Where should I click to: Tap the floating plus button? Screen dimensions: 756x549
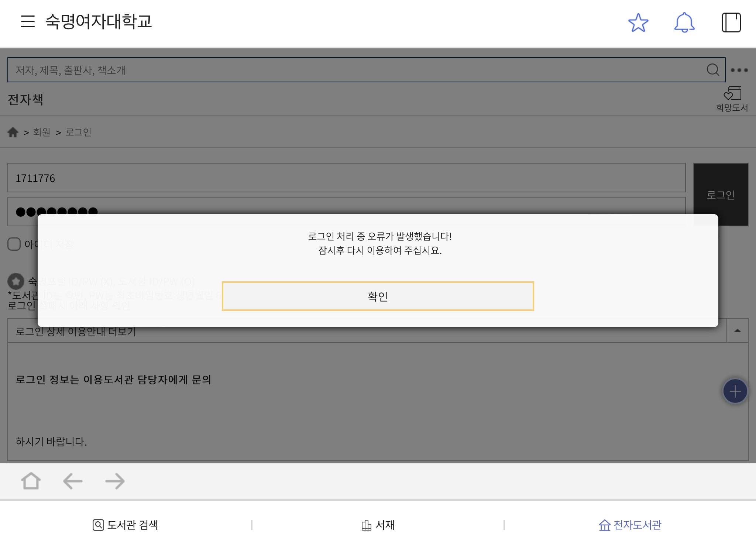(x=735, y=391)
